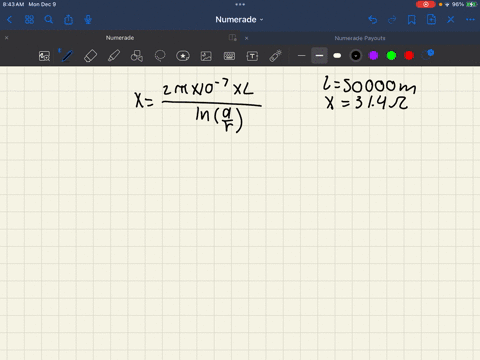The image size is (480, 360).
Task: Open the Numerade document title dropdown
Action: 239,20
